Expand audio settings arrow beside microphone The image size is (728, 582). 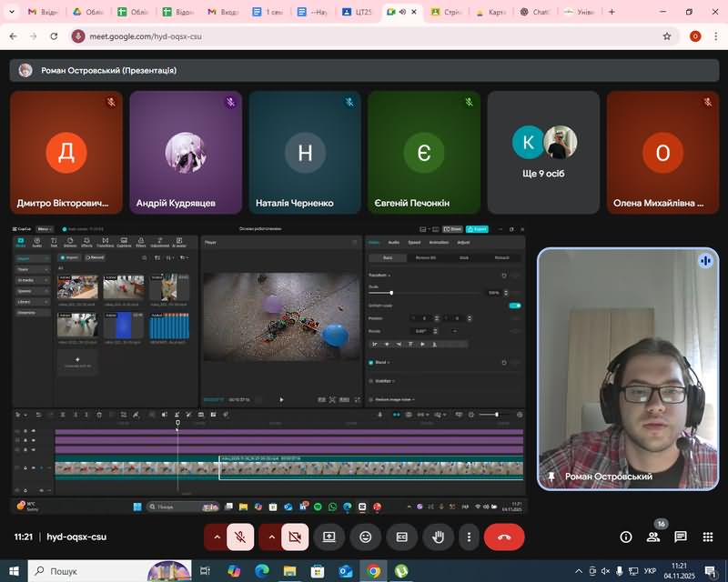pos(217,537)
